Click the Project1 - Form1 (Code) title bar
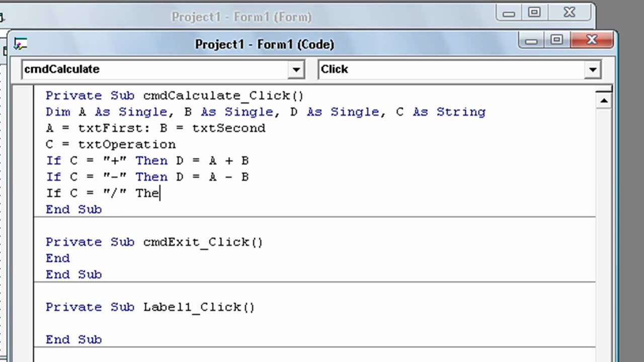 [264, 44]
